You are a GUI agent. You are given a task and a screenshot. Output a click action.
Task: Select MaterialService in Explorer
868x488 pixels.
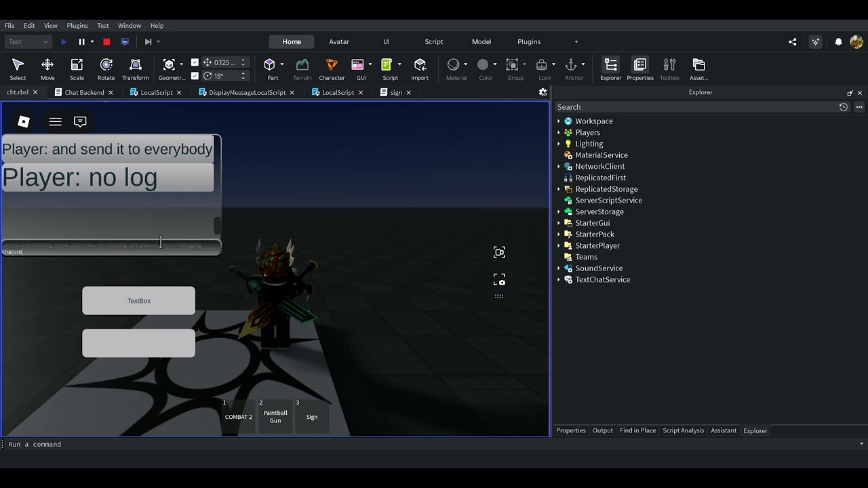601,155
